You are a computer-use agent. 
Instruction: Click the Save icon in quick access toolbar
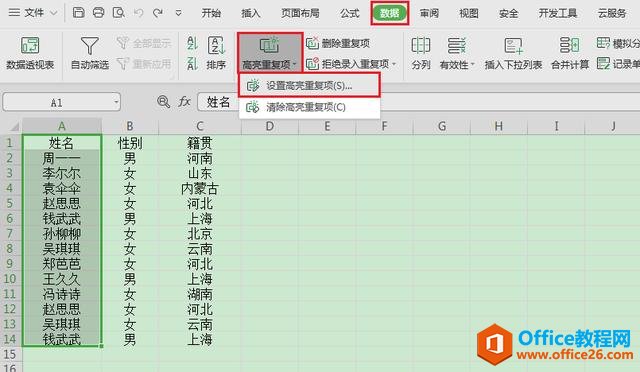point(78,13)
